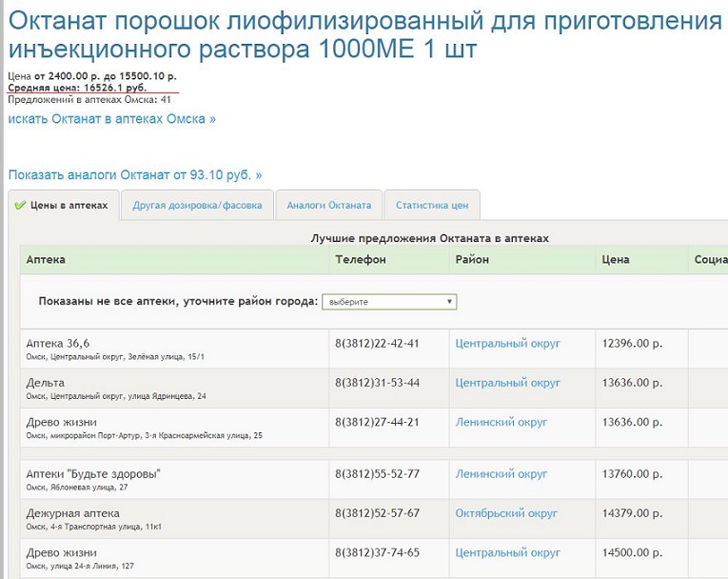This screenshot has height=579, width=728.
Task: Click address 'Яблоневая улица, 27'
Action: coord(88,488)
